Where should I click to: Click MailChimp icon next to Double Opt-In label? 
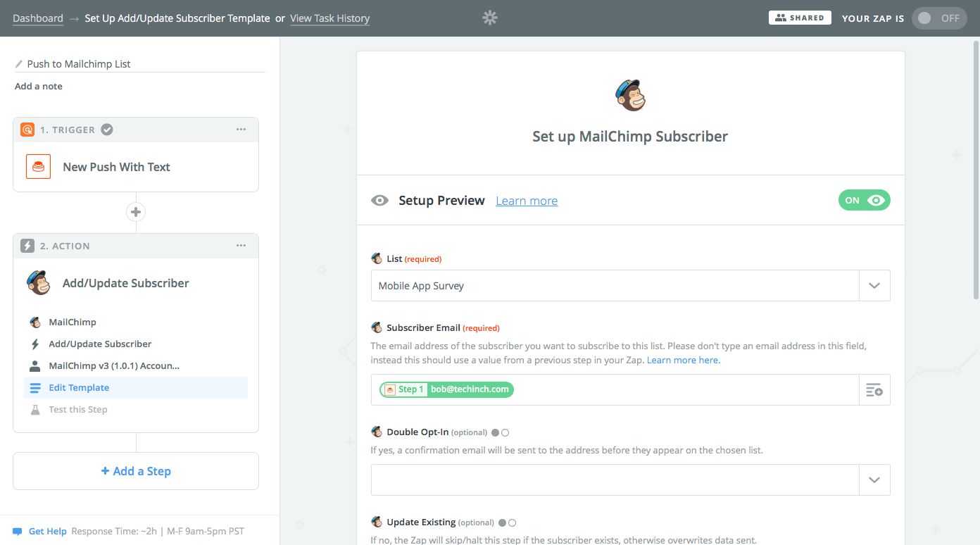pyautogui.click(x=377, y=432)
